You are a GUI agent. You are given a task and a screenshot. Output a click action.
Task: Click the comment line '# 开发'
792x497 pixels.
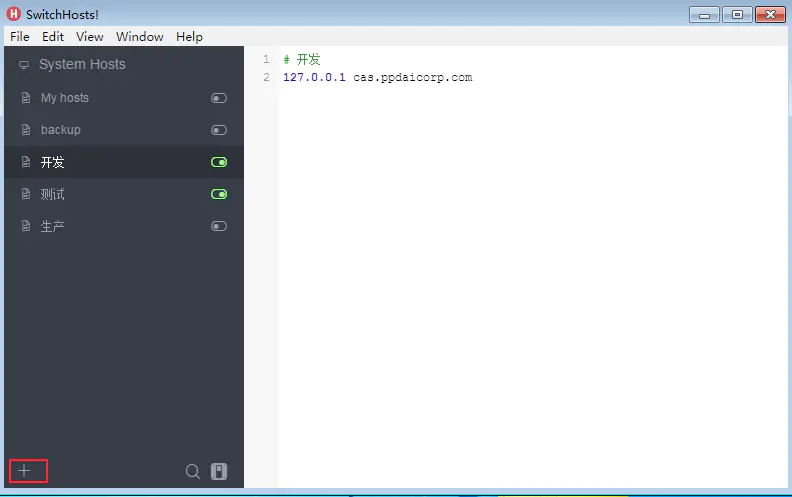click(x=302, y=59)
